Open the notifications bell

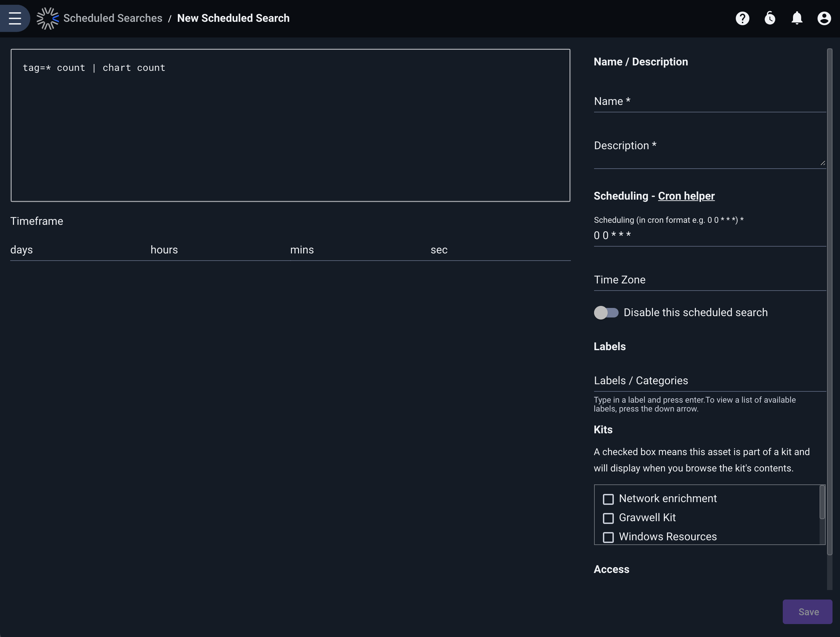point(797,18)
